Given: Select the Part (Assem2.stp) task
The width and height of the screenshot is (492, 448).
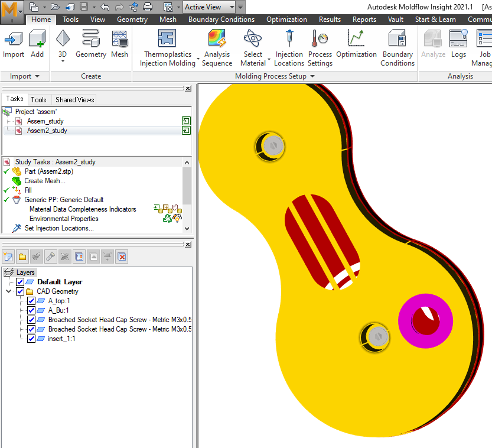Looking at the screenshot, I should (49, 171).
